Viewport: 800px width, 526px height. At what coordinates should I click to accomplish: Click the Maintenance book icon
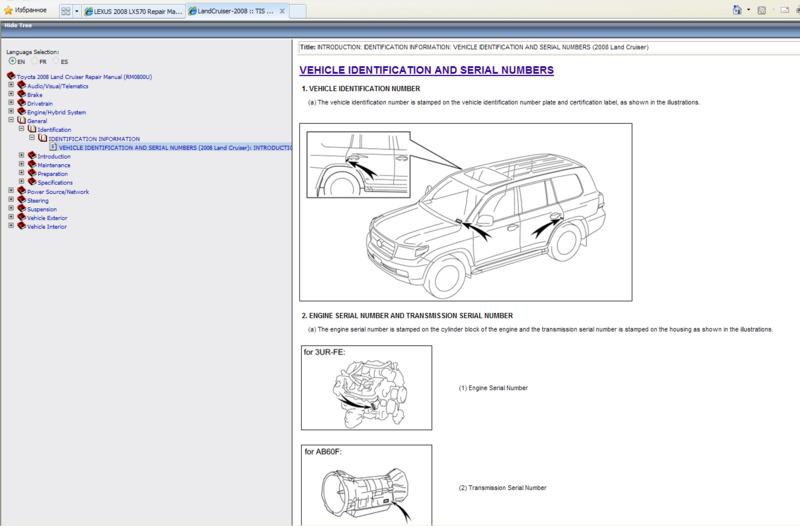pos(32,164)
